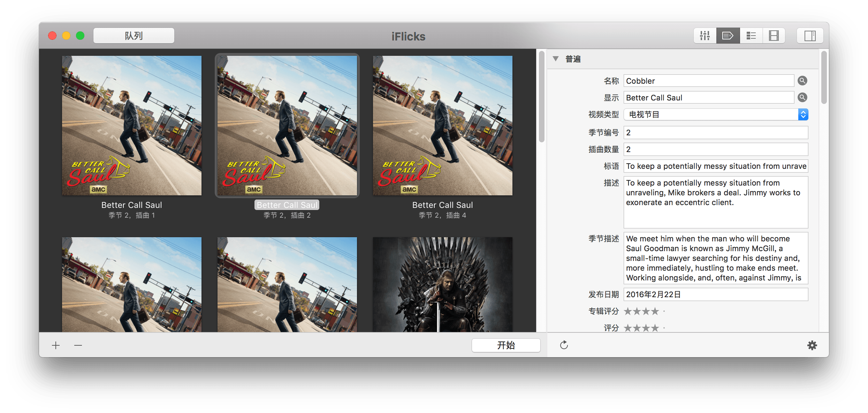This screenshot has width=868, height=413.
Task: Click the 开始 start button
Action: point(506,345)
